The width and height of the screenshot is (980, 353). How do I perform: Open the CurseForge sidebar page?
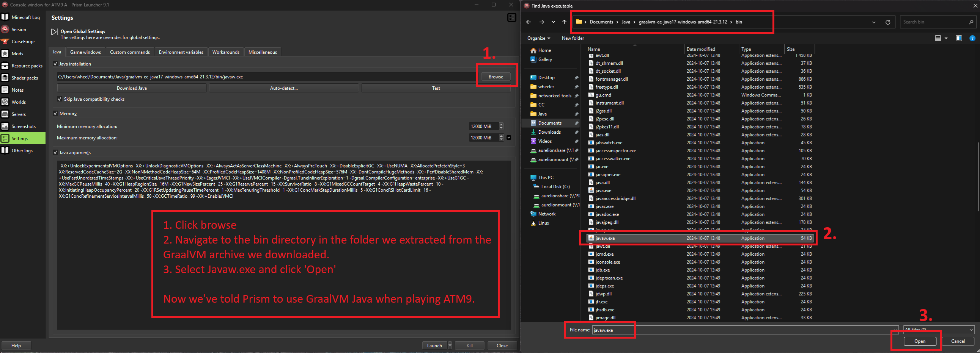click(23, 41)
